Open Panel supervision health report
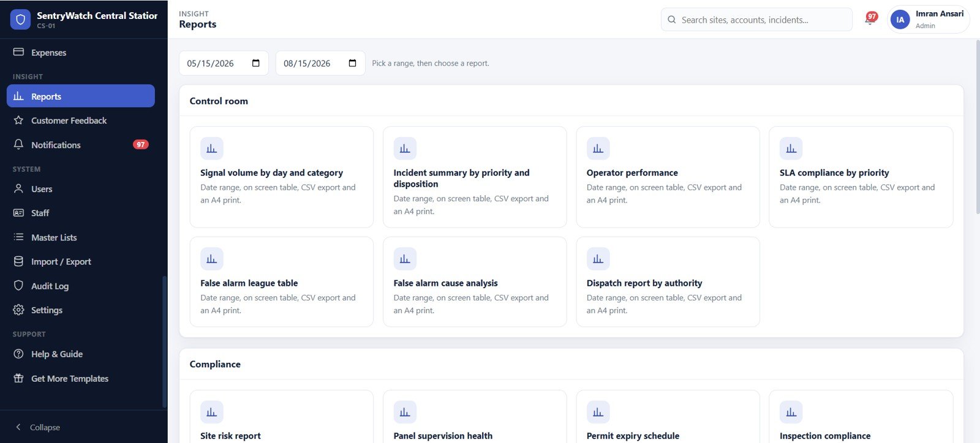The height and width of the screenshot is (443, 980). pyautogui.click(x=475, y=417)
